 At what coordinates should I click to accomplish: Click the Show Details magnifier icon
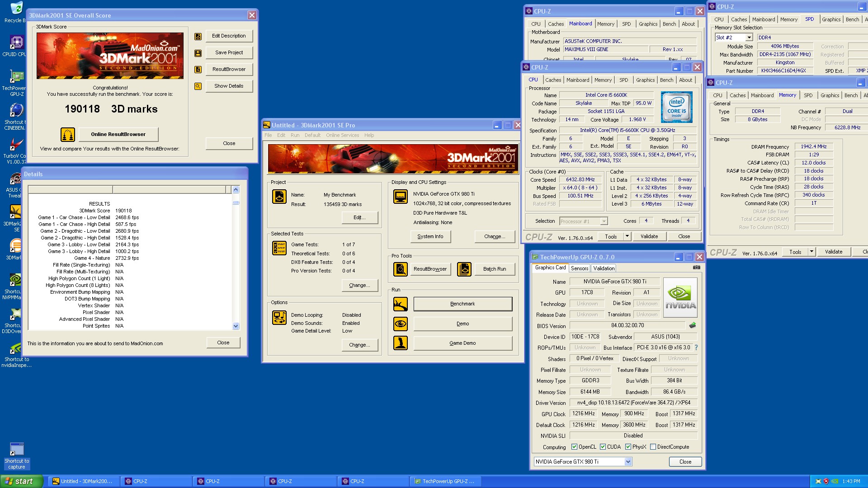coord(198,86)
